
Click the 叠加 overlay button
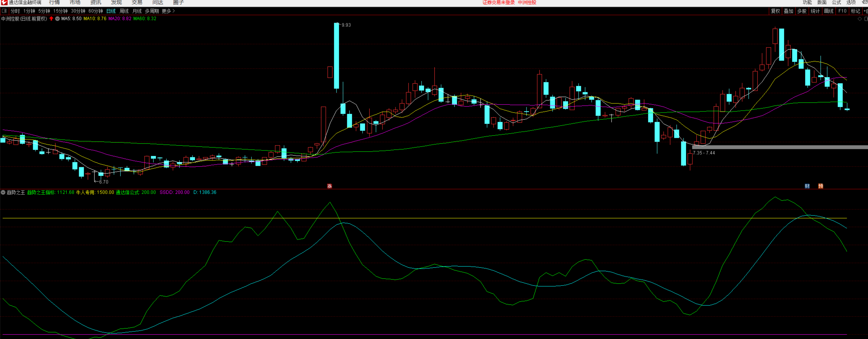coord(789,11)
